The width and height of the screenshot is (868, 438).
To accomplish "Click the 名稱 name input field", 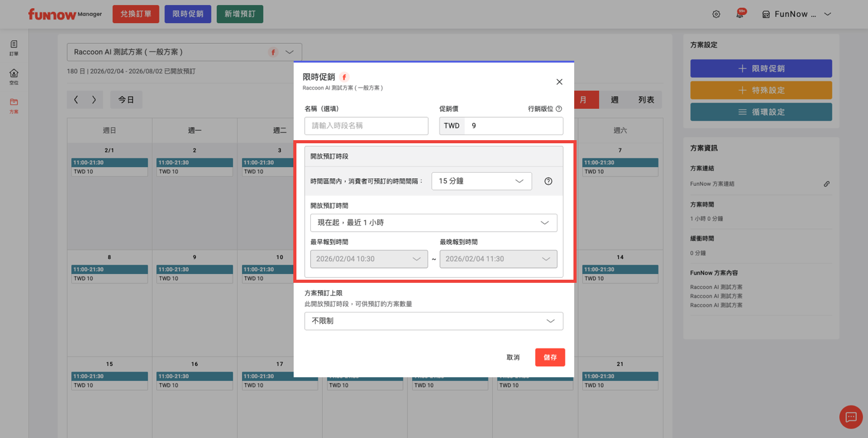I will [x=366, y=126].
